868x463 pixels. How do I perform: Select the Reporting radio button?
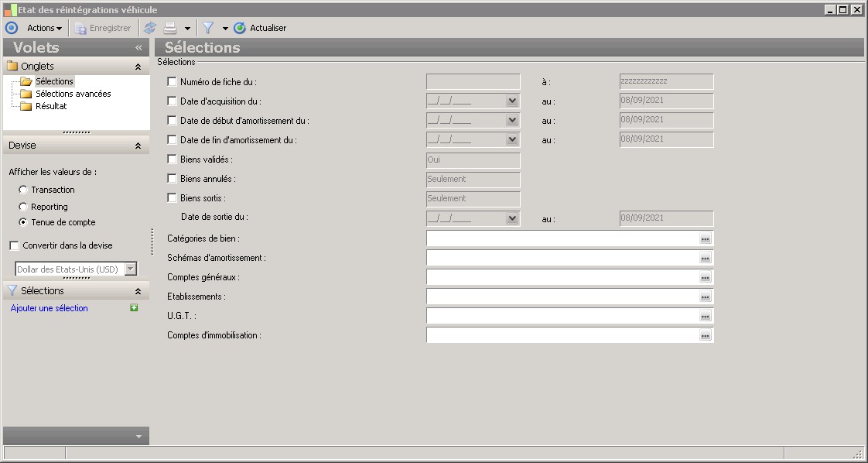pos(23,207)
